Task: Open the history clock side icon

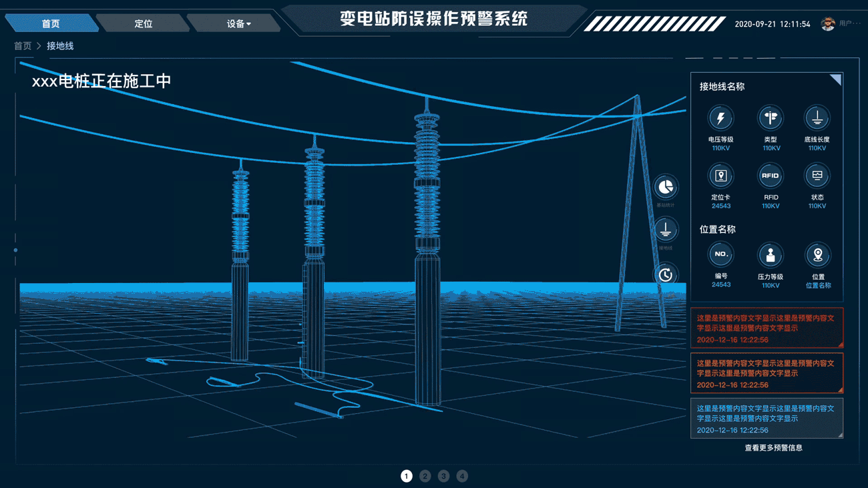Action: 666,274
